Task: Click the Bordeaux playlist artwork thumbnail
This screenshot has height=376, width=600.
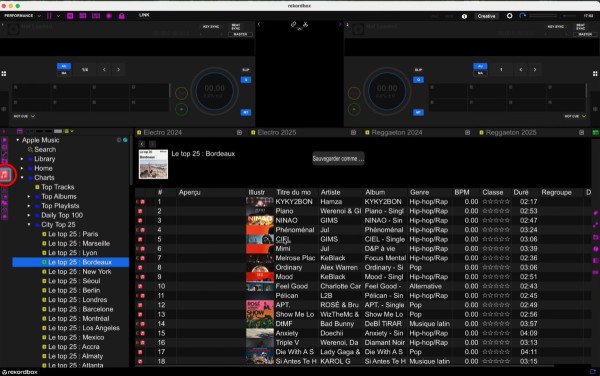Action: (x=153, y=164)
